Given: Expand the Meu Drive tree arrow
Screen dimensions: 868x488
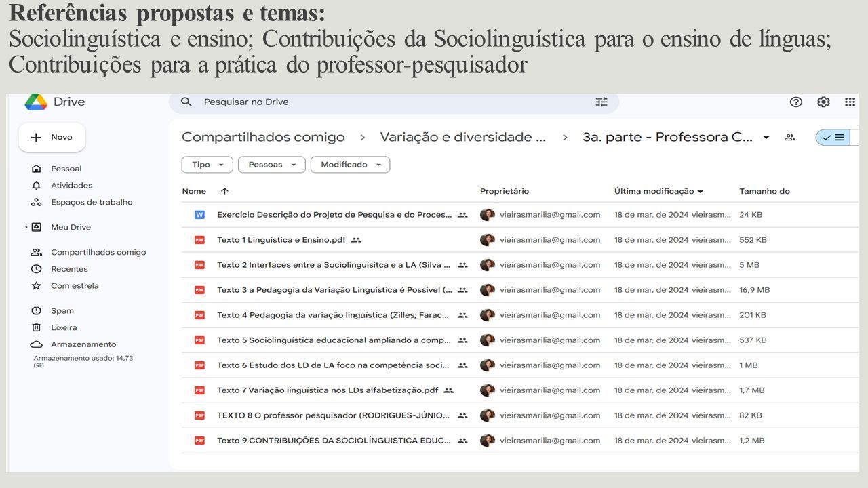Looking at the screenshot, I should click(26, 227).
